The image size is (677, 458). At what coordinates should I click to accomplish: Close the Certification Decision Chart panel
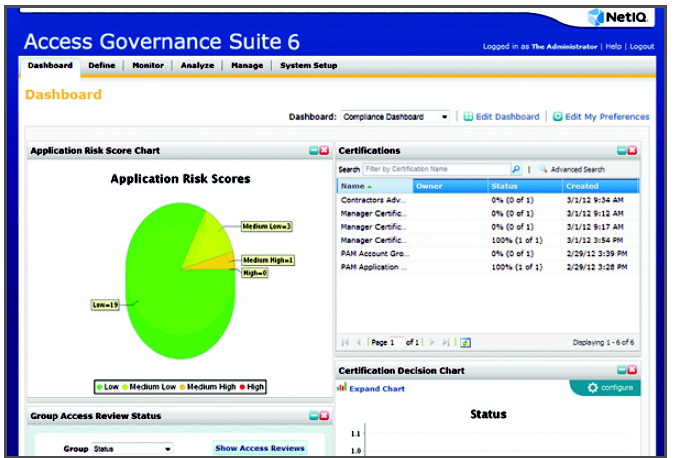tap(632, 370)
